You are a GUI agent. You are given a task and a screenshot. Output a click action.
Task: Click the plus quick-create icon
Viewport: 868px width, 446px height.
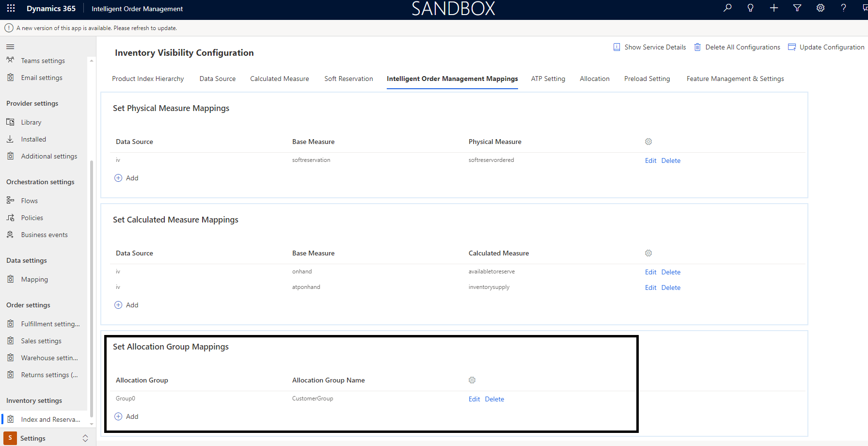pos(774,8)
